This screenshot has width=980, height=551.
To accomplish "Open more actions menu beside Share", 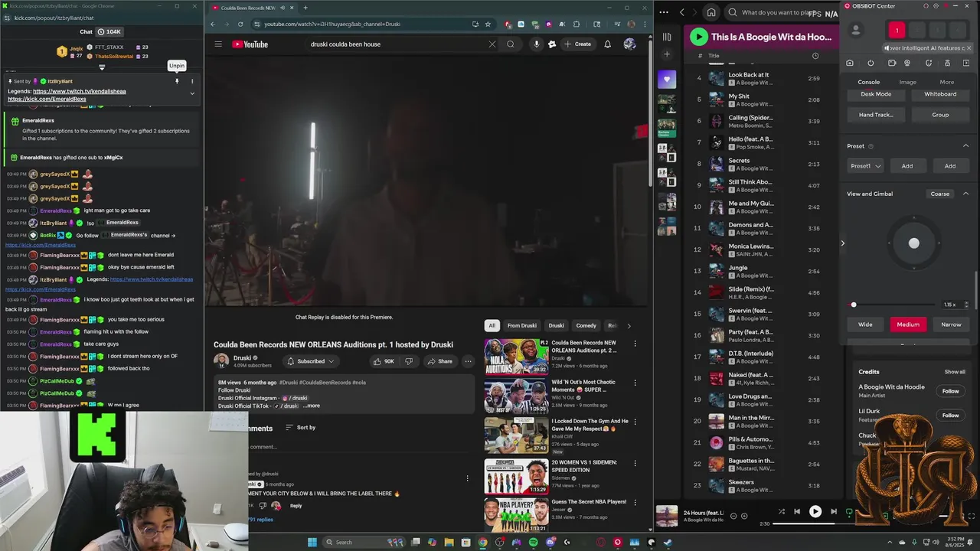I will coord(468,361).
